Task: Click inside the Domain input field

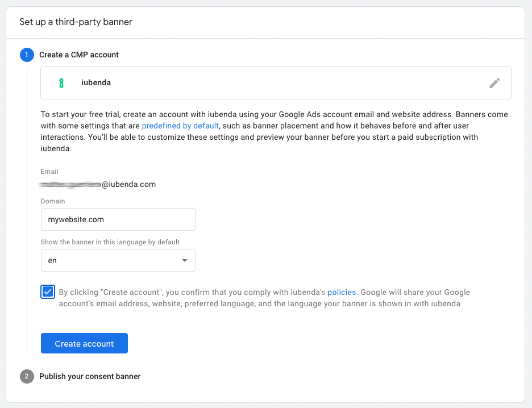Action: click(118, 219)
